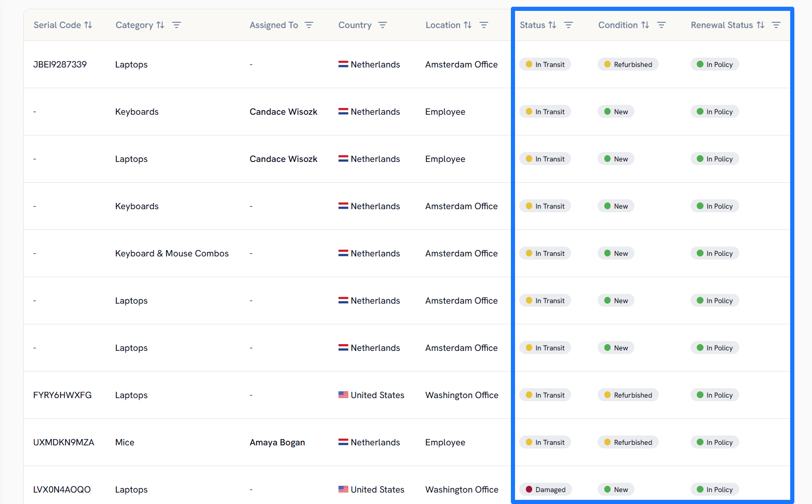
Task: Sort by Renewal Status arrows icon
Action: (761, 25)
